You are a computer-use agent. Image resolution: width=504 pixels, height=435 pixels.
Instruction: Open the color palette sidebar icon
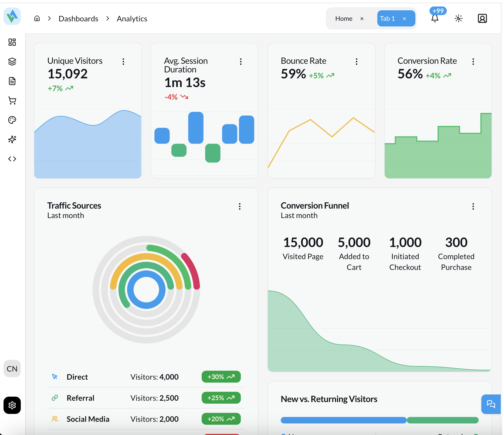[x=12, y=120]
